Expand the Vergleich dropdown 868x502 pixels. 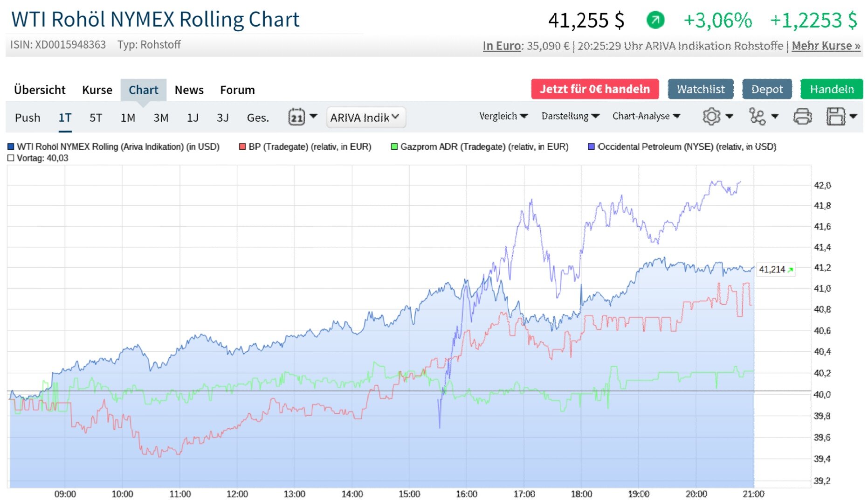(503, 116)
